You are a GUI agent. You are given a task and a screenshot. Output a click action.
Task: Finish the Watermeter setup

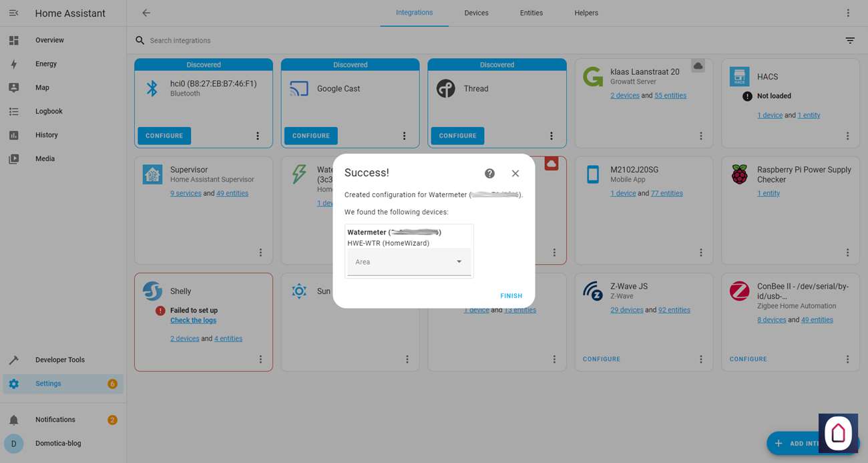511,296
